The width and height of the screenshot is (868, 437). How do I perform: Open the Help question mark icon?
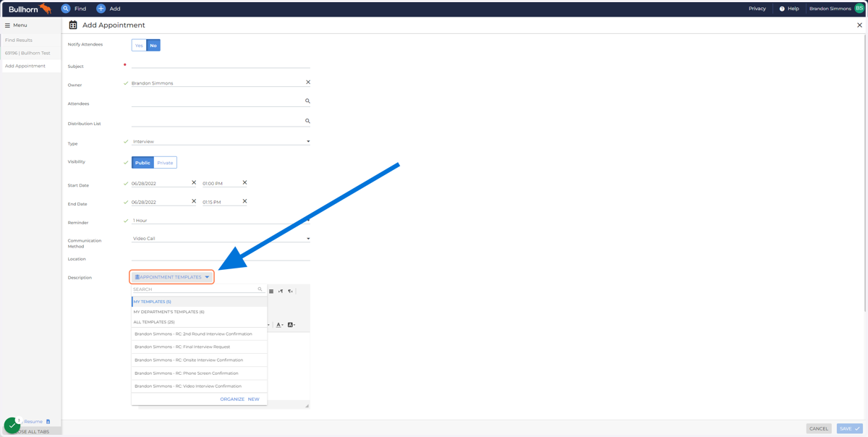[782, 9]
